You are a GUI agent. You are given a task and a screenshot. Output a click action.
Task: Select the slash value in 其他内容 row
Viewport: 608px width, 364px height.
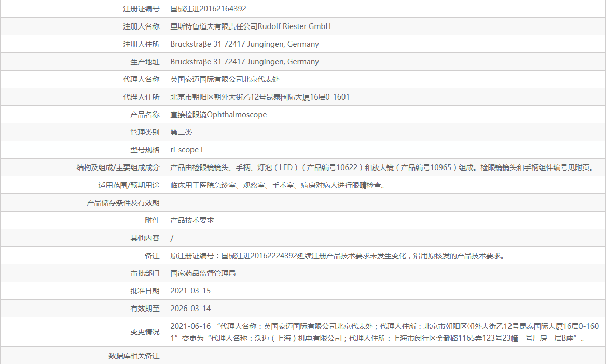(172, 238)
